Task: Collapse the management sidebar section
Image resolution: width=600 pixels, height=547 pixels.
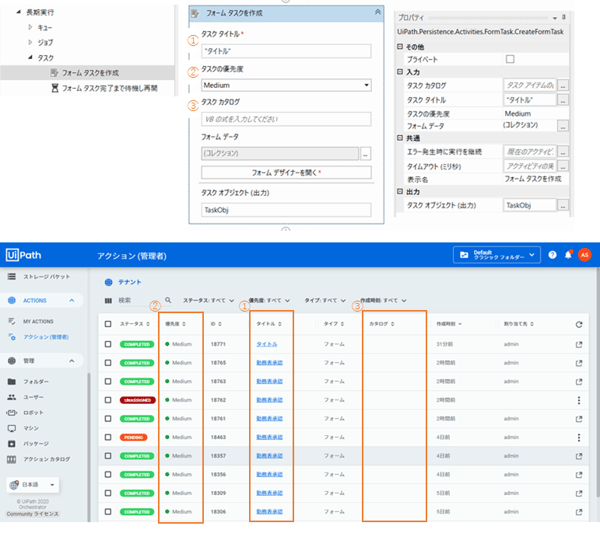Action: tap(72, 361)
